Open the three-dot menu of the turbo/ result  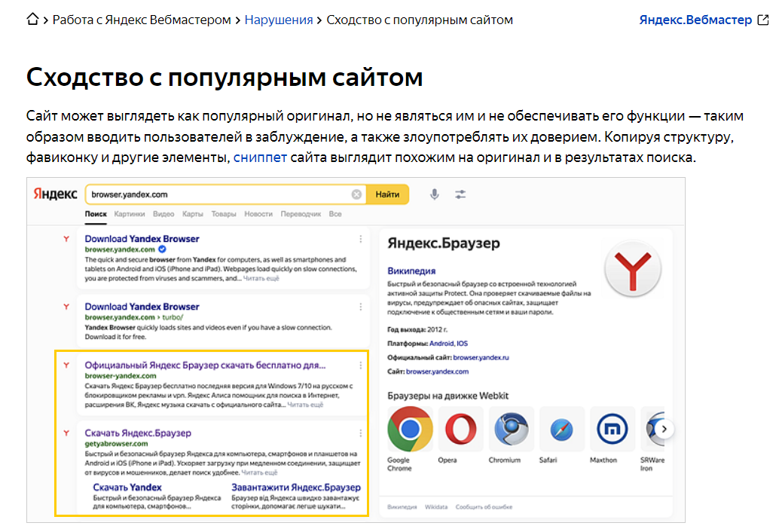tap(360, 307)
